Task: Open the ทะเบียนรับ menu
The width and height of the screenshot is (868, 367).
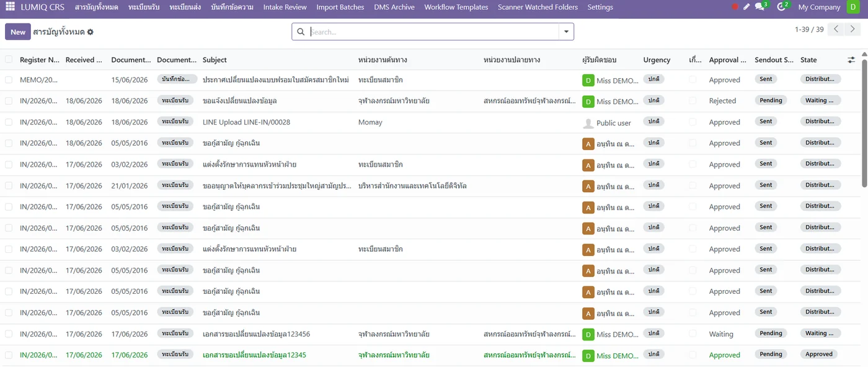Action: [x=144, y=7]
